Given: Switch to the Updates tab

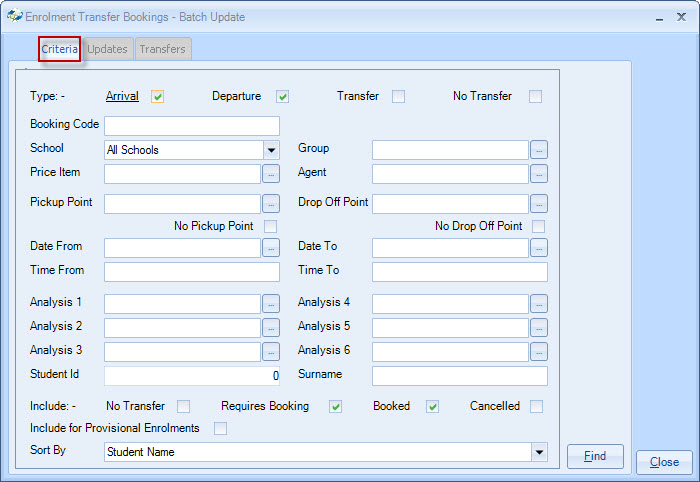Looking at the screenshot, I should [x=107, y=49].
